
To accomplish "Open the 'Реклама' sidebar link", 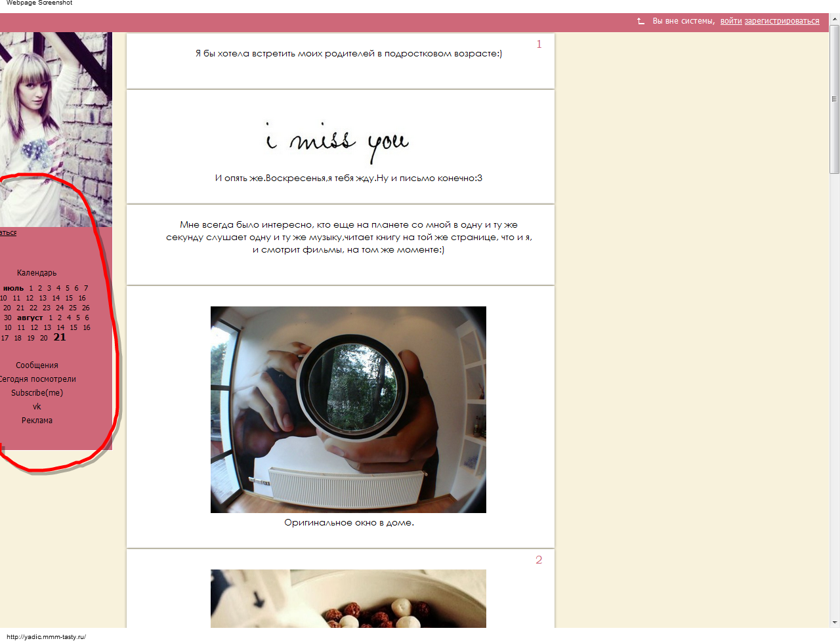I will point(37,421).
